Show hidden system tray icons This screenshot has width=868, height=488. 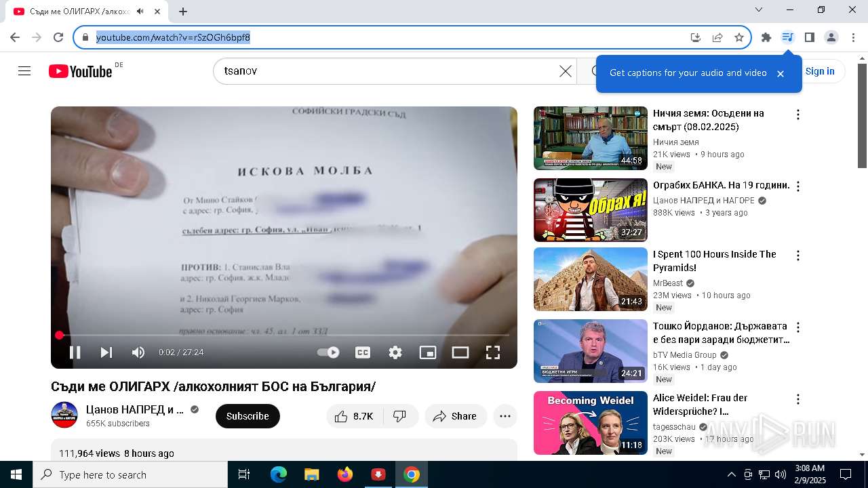click(x=731, y=474)
